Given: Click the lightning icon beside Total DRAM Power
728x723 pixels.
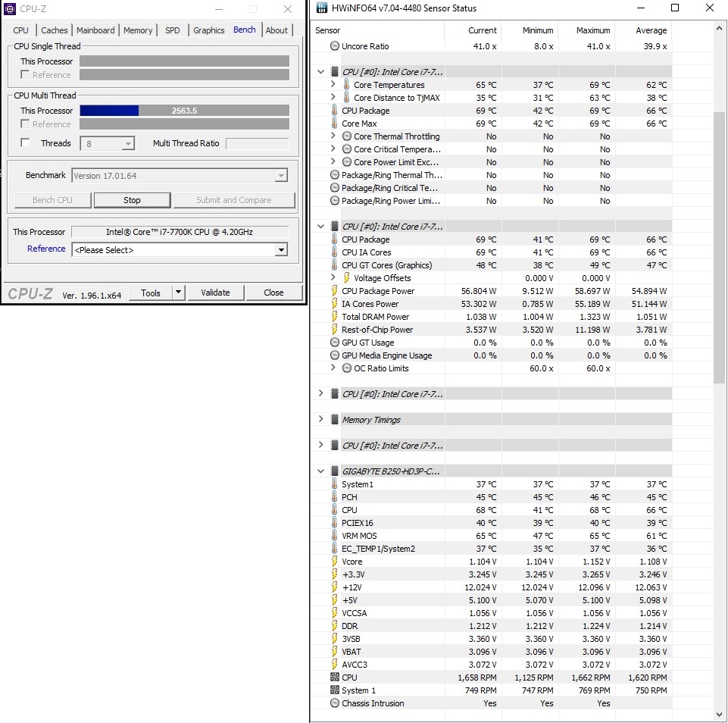Looking at the screenshot, I should tap(334, 317).
